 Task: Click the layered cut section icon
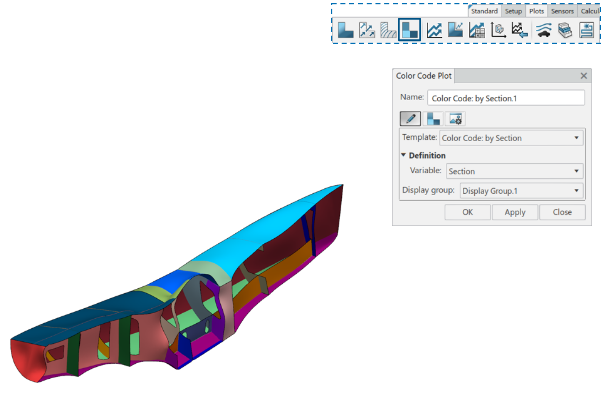pos(565,30)
